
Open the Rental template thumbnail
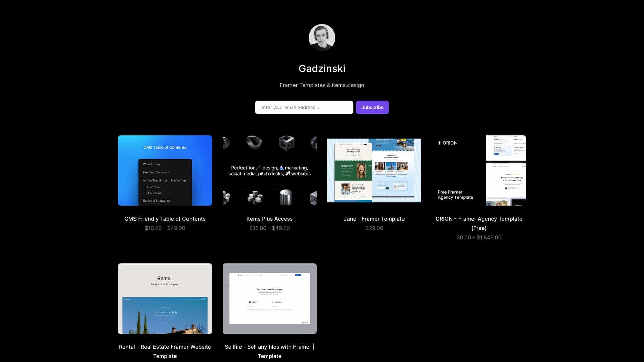(165, 299)
